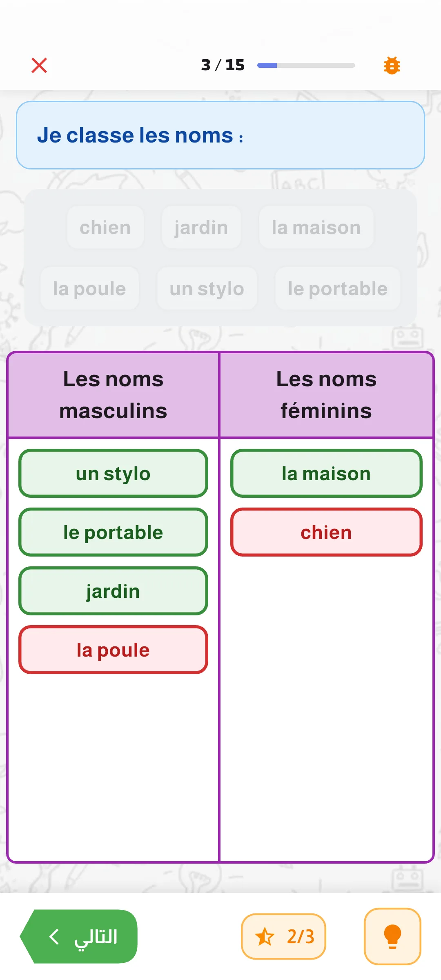Tap the red 'la poule' answer card
The width and height of the screenshot is (441, 980).
pos(113,650)
